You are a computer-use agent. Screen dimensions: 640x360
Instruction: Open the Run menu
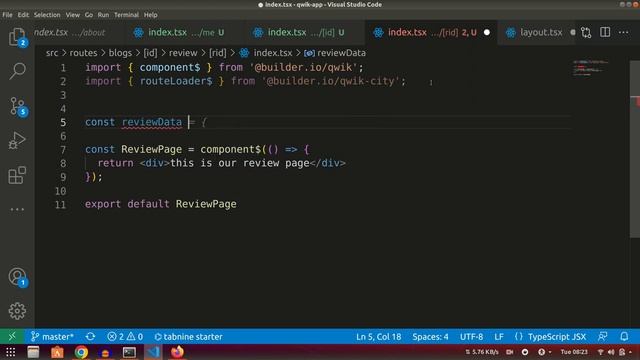(103, 15)
